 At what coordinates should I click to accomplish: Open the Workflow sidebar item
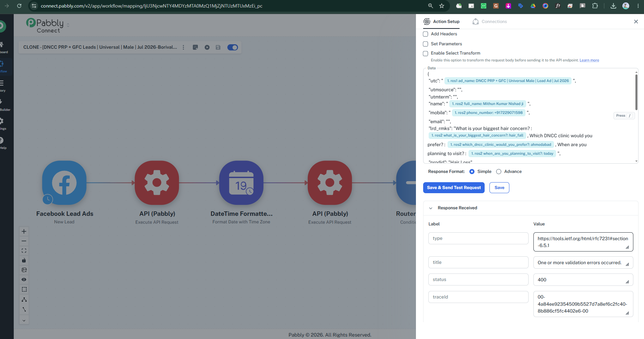pos(3,67)
